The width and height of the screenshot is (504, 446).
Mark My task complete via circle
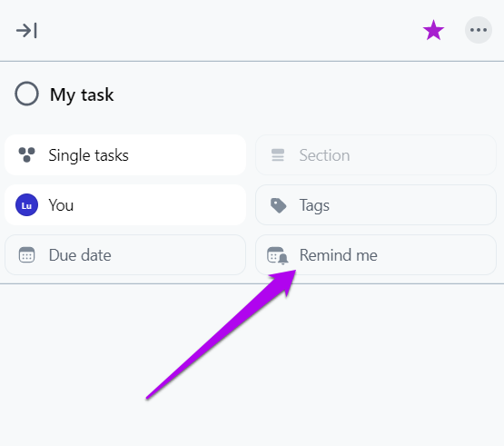click(26, 94)
